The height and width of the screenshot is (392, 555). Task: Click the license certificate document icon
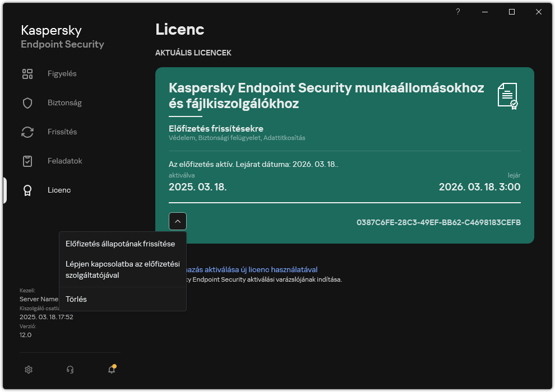[508, 96]
